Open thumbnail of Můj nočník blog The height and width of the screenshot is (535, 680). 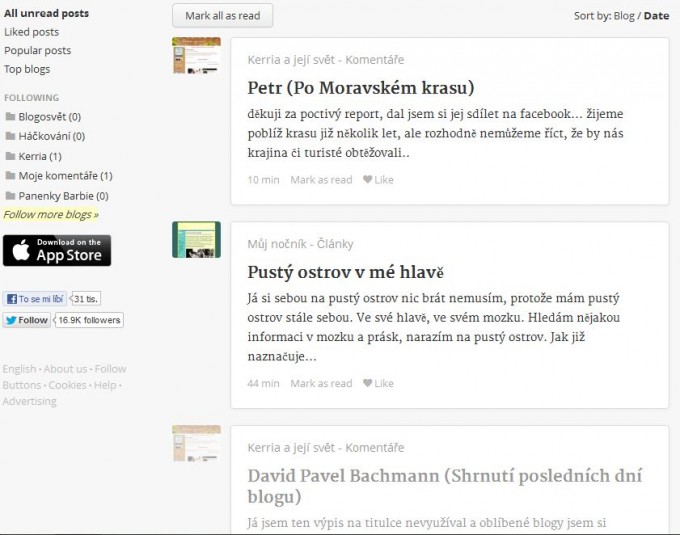(196, 240)
